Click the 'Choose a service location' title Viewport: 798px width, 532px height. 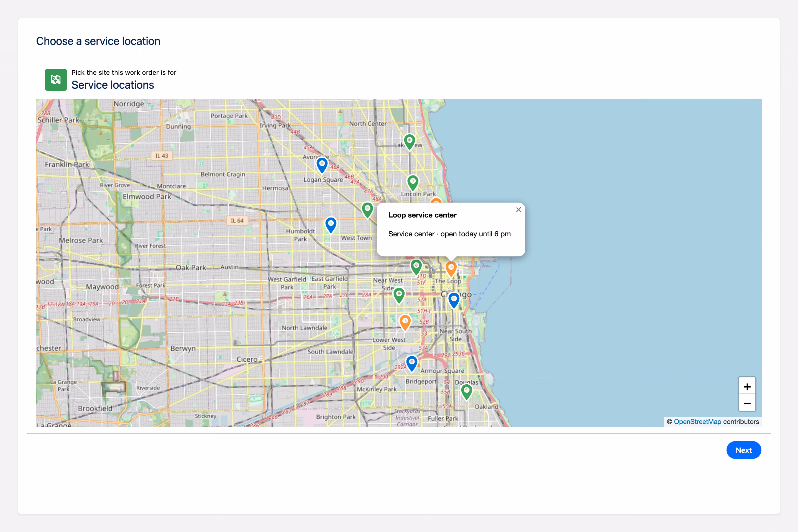tap(98, 41)
